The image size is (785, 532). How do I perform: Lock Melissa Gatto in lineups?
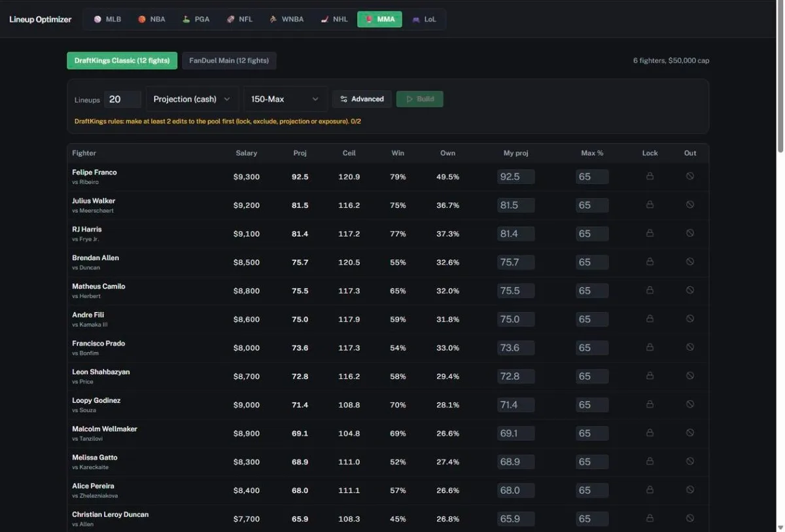coord(650,461)
